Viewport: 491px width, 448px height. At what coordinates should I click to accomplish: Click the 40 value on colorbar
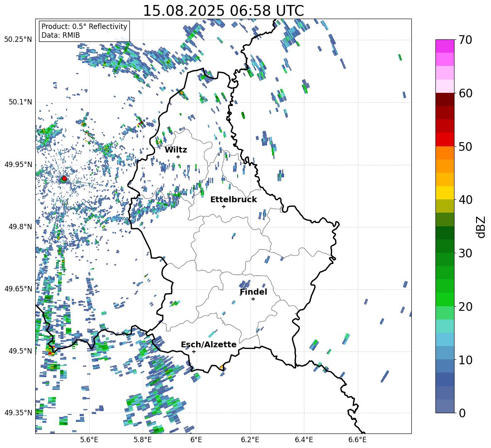point(466,200)
